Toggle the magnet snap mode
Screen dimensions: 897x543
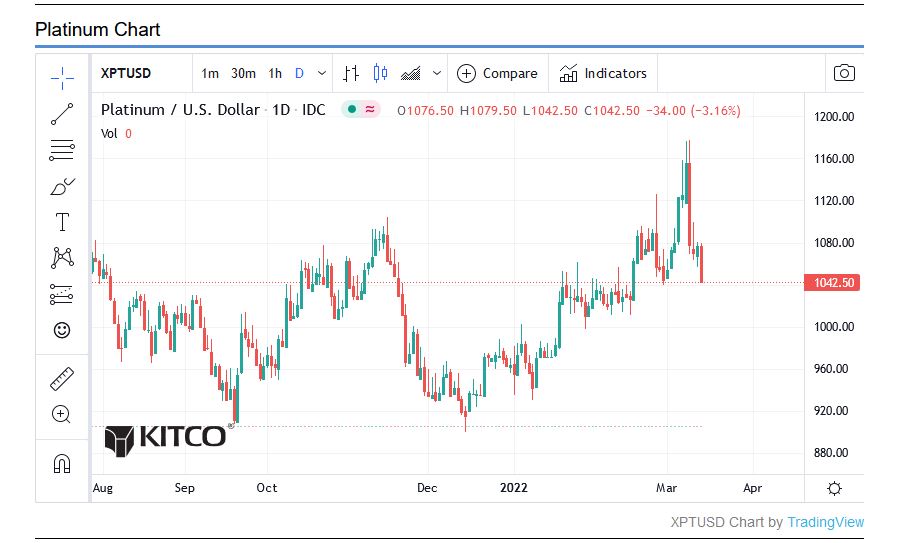(62, 463)
